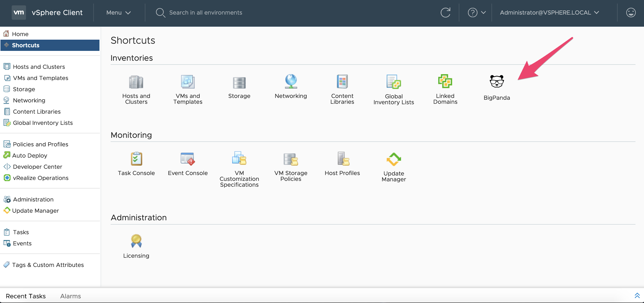The height and width of the screenshot is (303, 644).
Task: Open the Event Console shortcut icon
Action: point(188,159)
